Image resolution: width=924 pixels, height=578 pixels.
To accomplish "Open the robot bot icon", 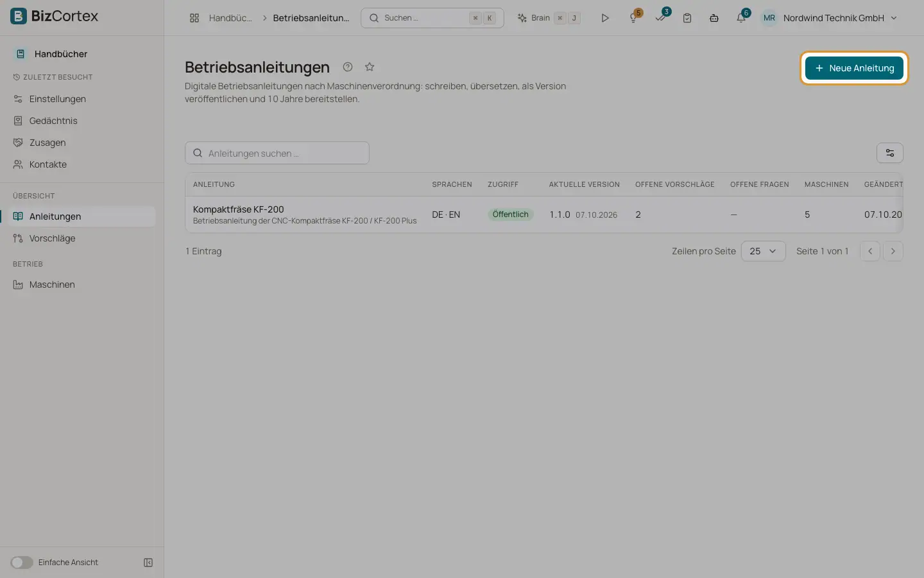I will (x=714, y=18).
